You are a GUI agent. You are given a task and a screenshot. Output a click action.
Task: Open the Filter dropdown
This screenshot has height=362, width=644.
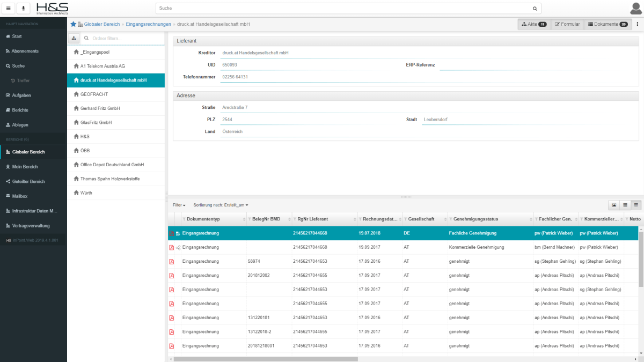tap(179, 205)
